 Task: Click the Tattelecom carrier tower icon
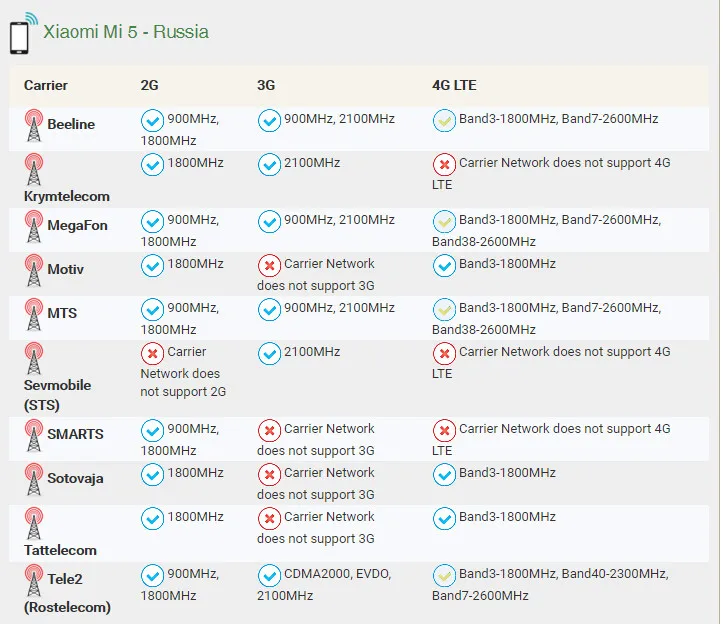34,523
